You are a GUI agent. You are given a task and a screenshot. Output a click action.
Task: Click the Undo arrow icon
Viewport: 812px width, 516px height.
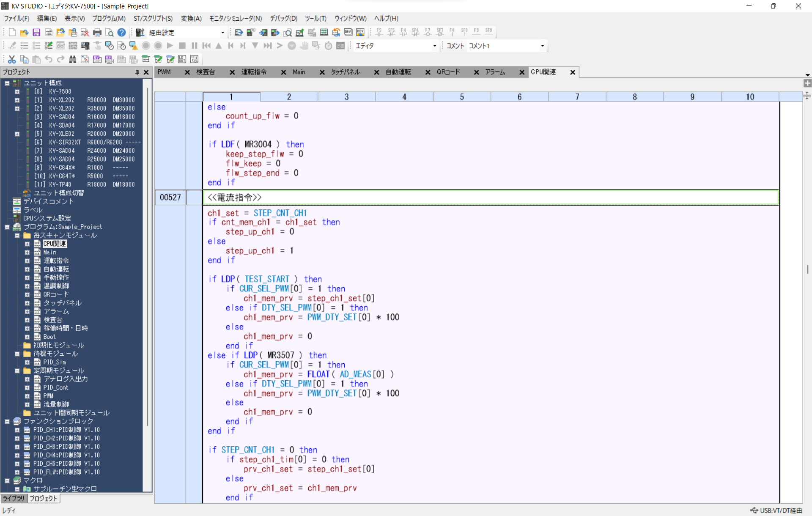(49, 59)
